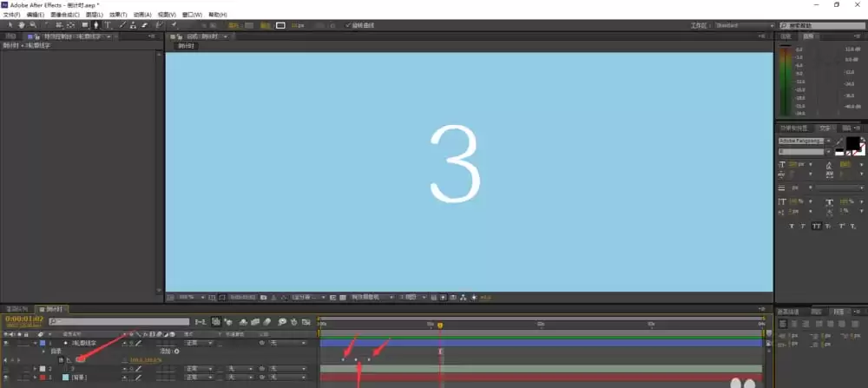Select the Hand tool in toolbar
The width and height of the screenshot is (868, 388).
coord(22,25)
